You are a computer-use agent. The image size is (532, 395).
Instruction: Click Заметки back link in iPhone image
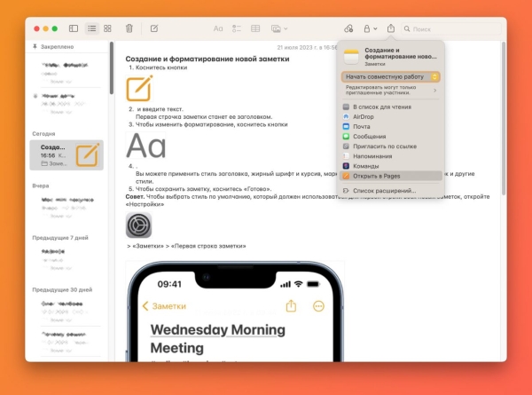(164, 306)
